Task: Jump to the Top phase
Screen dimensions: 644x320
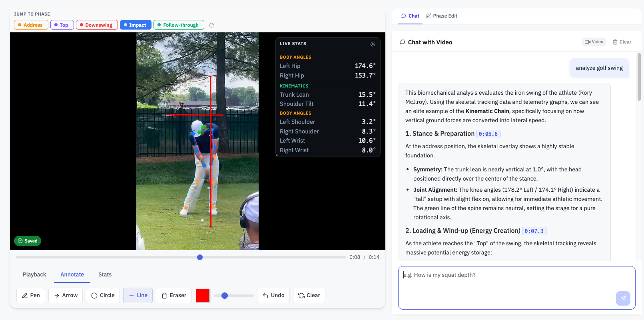Action: pyautogui.click(x=62, y=25)
